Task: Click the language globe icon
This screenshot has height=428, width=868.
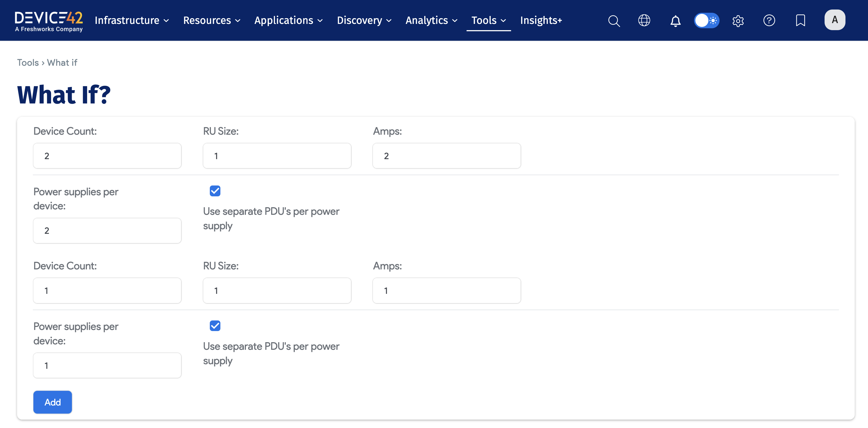Action: click(x=644, y=21)
